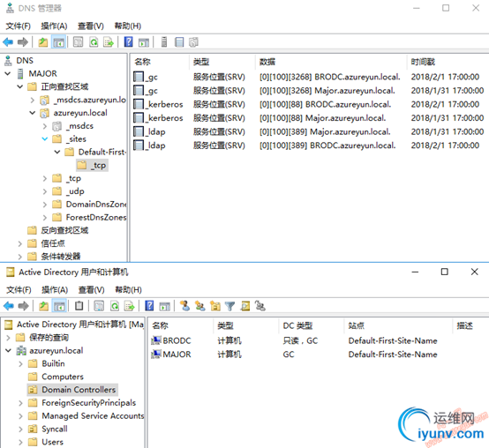Open 帮助(H) menu in DNS Manager

click(x=128, y=26)
